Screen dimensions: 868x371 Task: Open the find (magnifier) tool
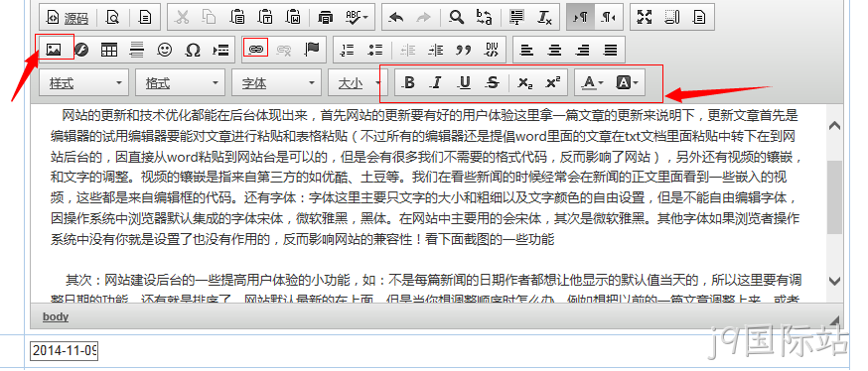pos(456,17)
